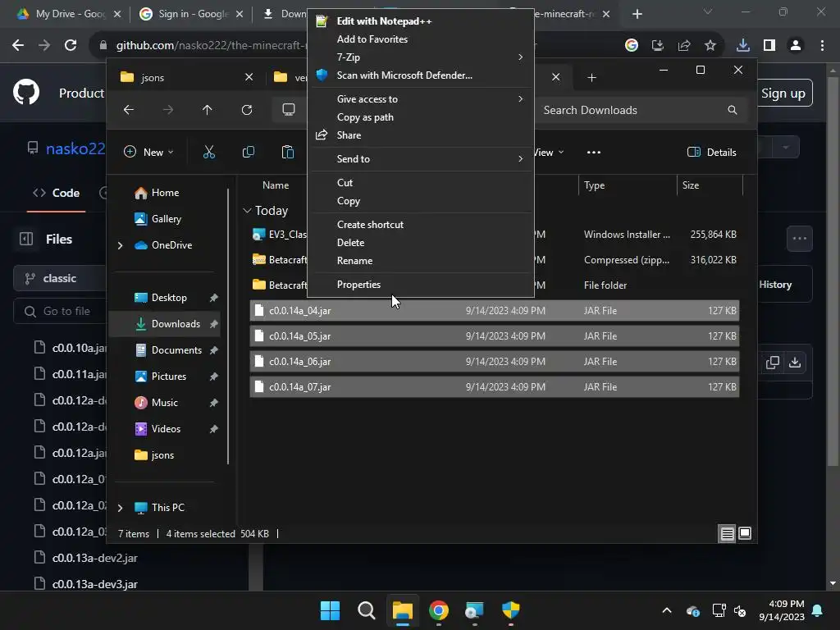Open Chrome three-dot menu
Screen dimensions: 840x630
[822, 45]
